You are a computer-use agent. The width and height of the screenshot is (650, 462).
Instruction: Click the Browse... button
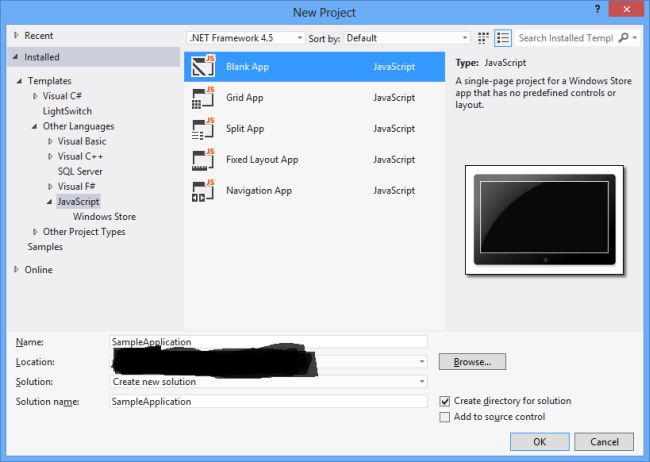click(x=472, y=362)
